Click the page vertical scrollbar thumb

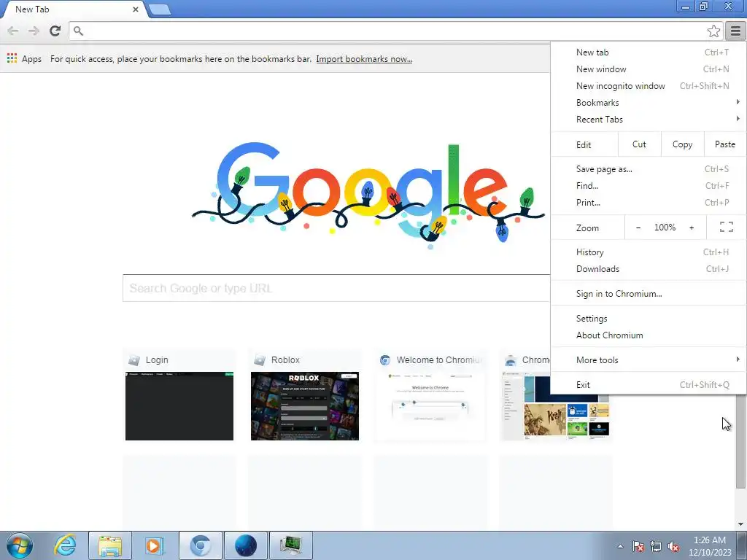pos(740,440)
